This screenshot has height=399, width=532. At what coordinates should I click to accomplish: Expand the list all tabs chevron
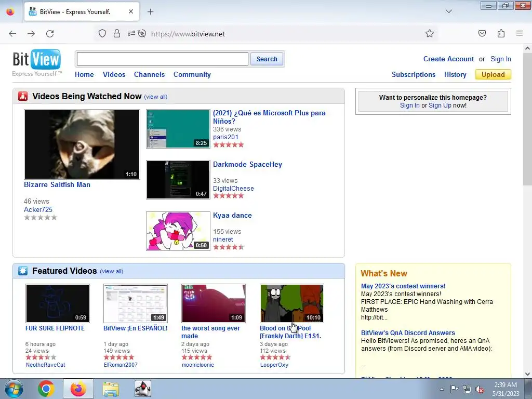[448, 11]
